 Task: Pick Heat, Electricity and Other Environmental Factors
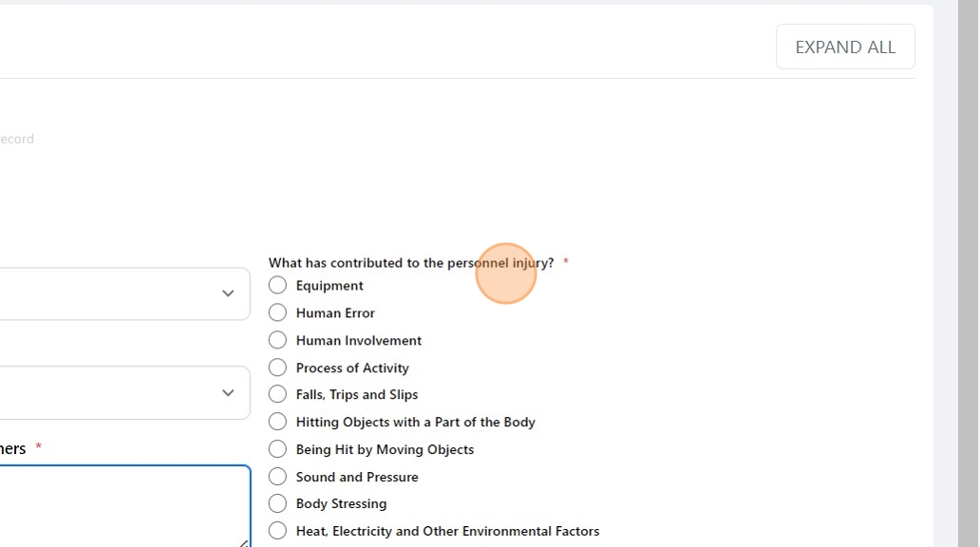click(x=277, y=531)
